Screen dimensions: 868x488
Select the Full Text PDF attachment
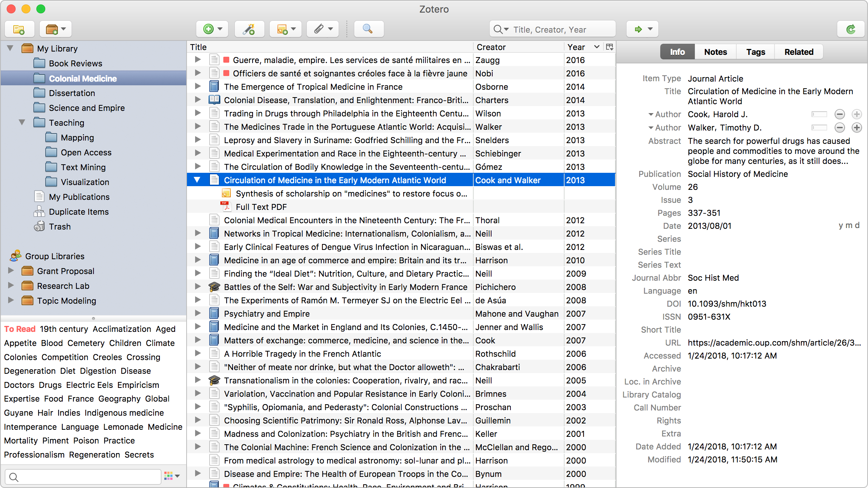tap(261, 207)
